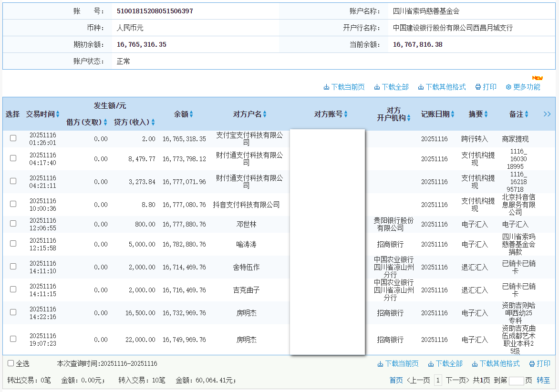Image resolution: width=559 pixels, height=392 pixels.
Task: Open 下载其他格式 export options
Action: [x=421, y=87]
